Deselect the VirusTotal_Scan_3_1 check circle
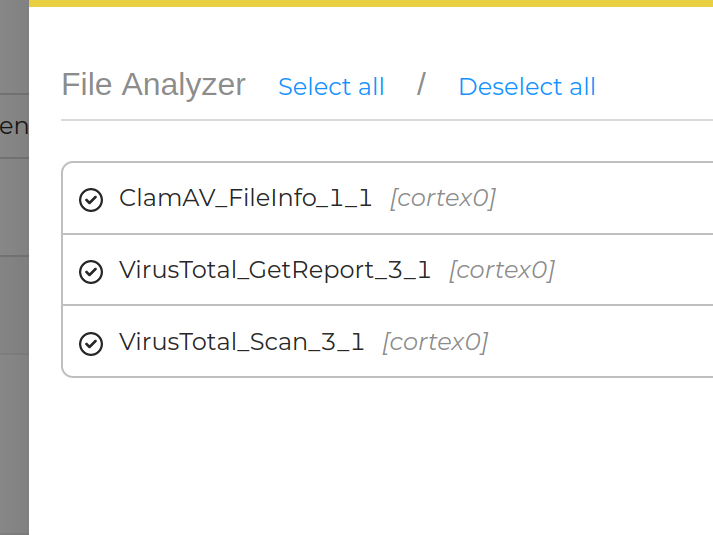The image size is (713, 535). [91, 343]
